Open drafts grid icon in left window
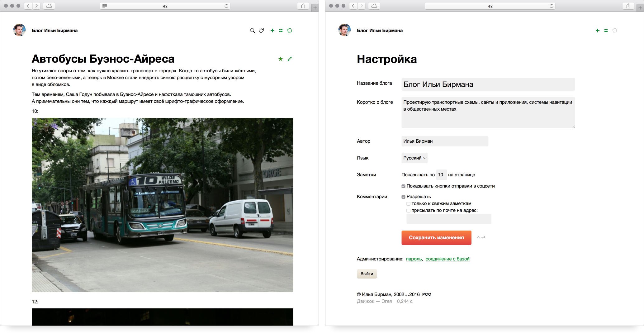Screen dimensions: 644x334 (x=281, y=31)
